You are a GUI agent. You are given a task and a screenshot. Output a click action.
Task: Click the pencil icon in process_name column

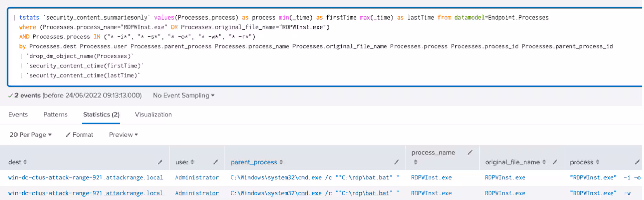[x=470, y=152]
